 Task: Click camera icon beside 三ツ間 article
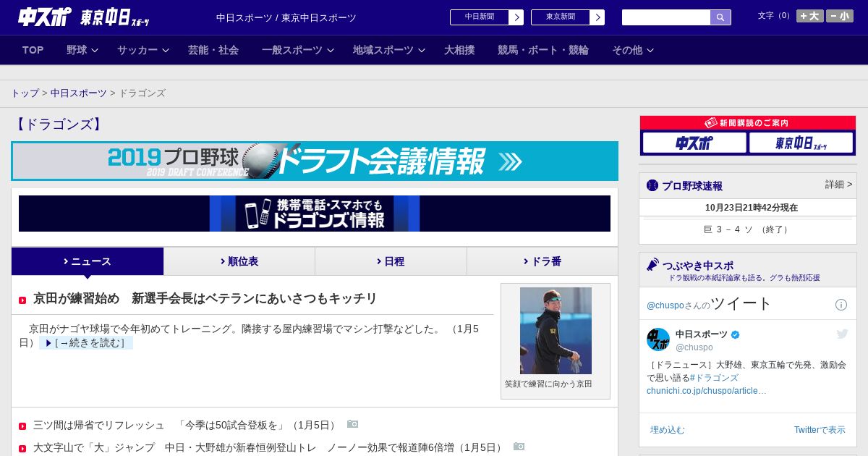[x=352, y=424]
